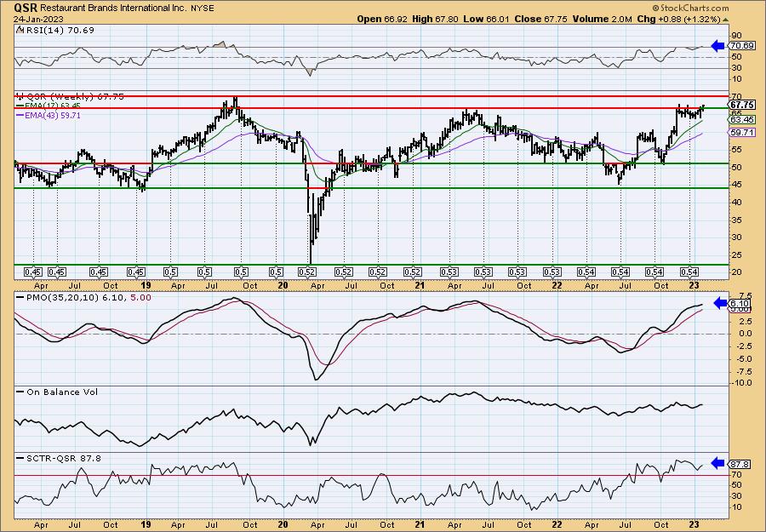Click the black PMO legend line marker
766x532 pixels.
click(x=20, y=298)
